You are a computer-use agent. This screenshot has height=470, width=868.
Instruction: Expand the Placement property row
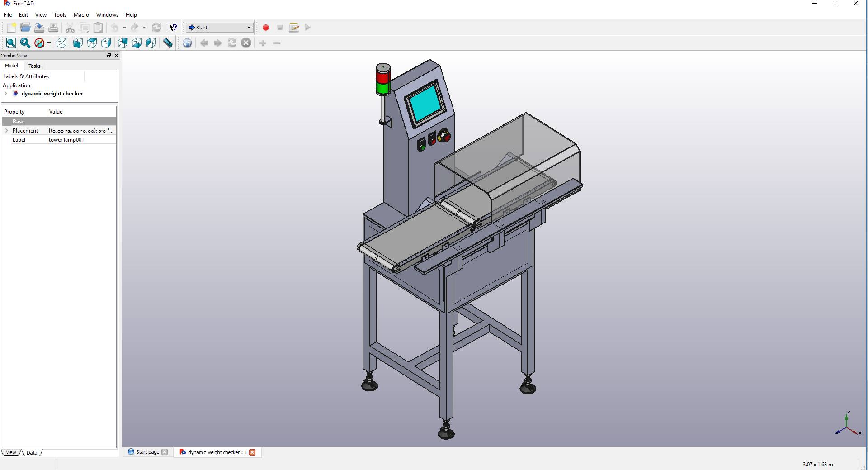(x=6, y=131)
